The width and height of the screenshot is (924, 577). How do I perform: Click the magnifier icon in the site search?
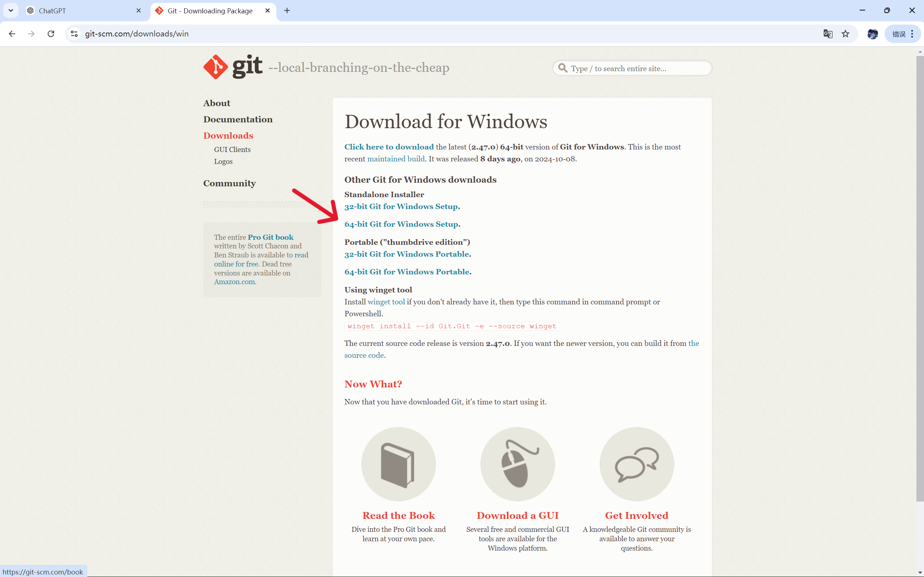click(x=563, y=68)
